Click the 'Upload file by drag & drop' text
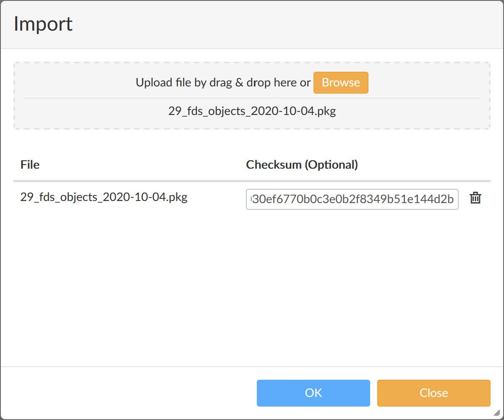Screen dimensions: 504x420 coord(223,83)
